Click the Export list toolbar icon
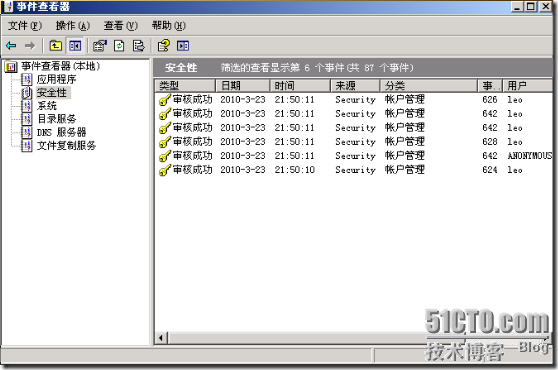 point(138,46)
